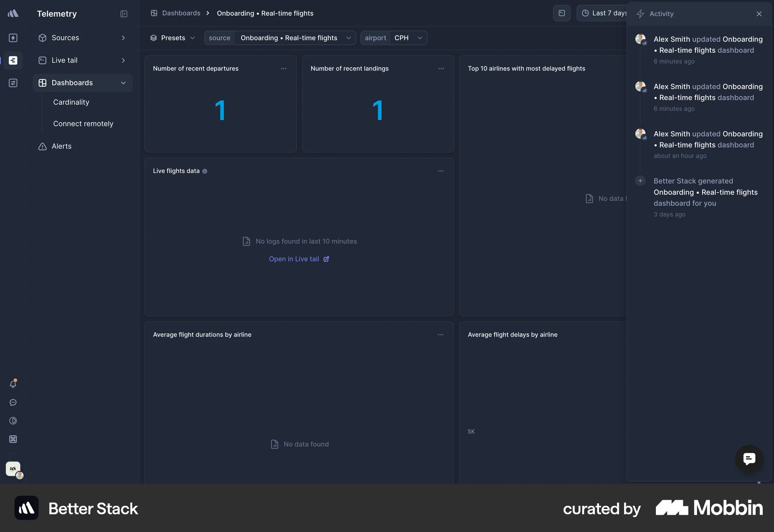Image resolution: width=774 pixels, height=532 pixels.
Task: Click the Better Stack logo at top left
Action: tap(13, 13)
